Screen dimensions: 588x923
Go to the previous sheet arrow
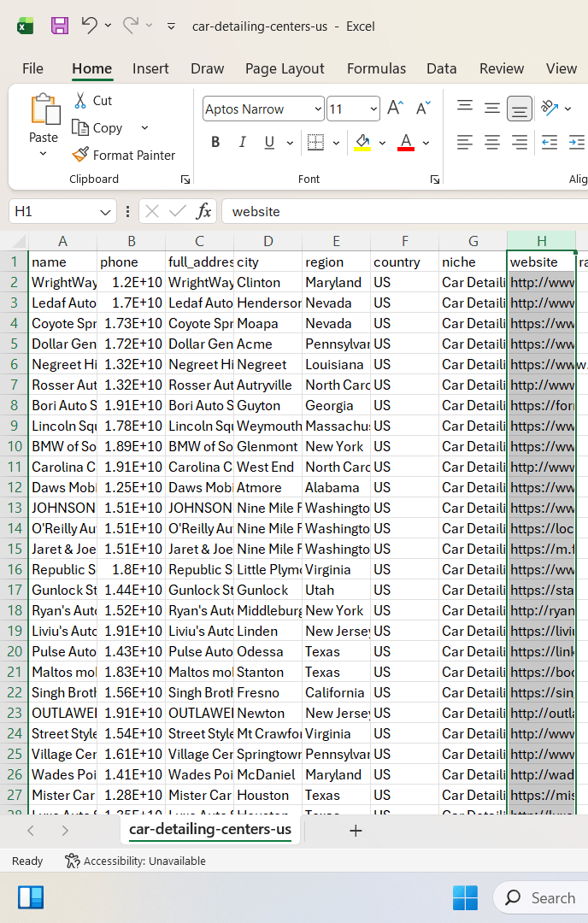(31, 831)
